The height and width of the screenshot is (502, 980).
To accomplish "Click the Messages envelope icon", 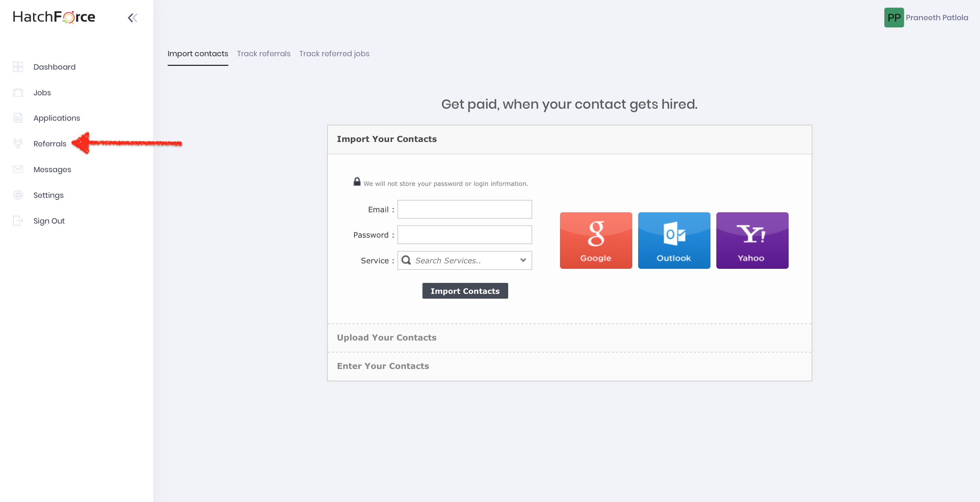I will 18,169.
